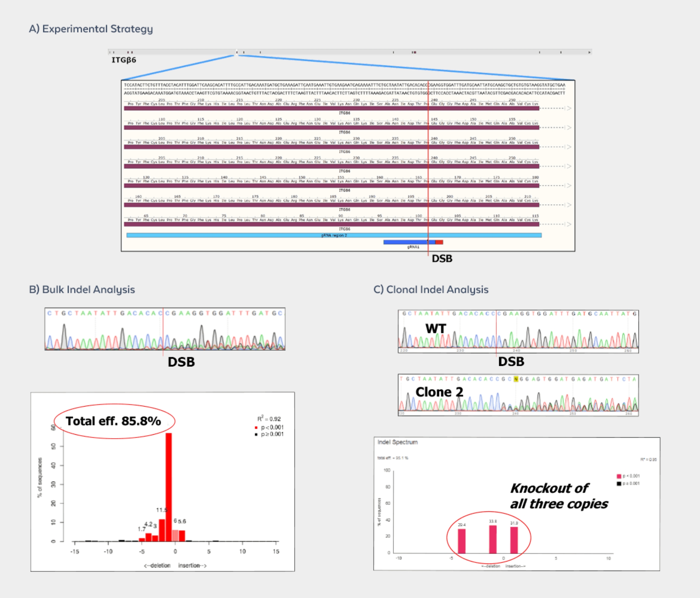Click the yellow highlighted N base in Clone 2
The width and height of the screenshot is (700, 598).
click(516, 379)
